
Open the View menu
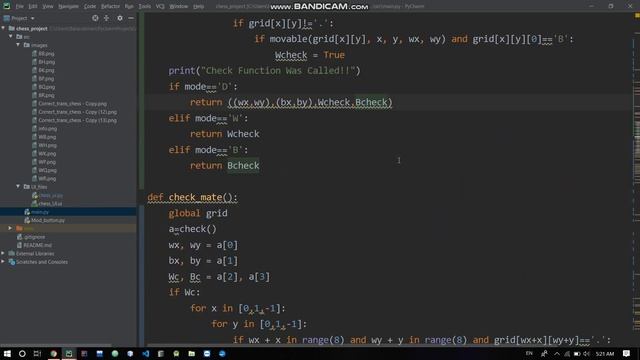[x=48, y=7]
